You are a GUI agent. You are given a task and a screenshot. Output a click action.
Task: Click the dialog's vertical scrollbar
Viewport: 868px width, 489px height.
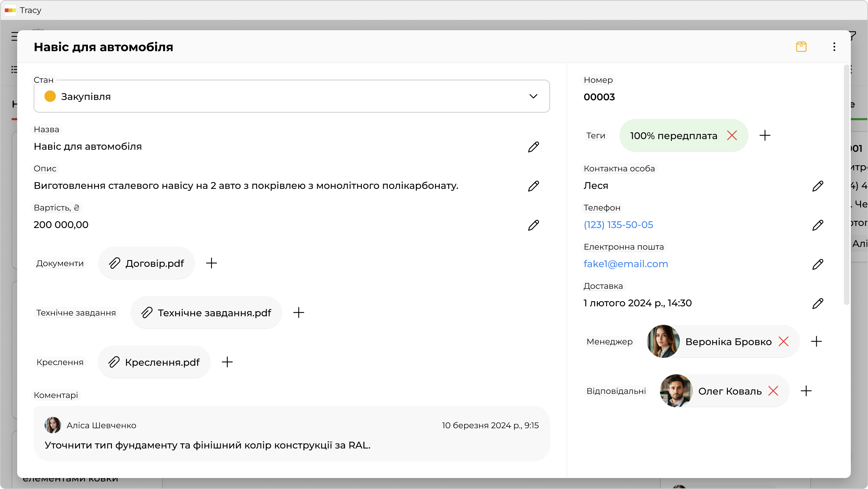tap(846, 185)
